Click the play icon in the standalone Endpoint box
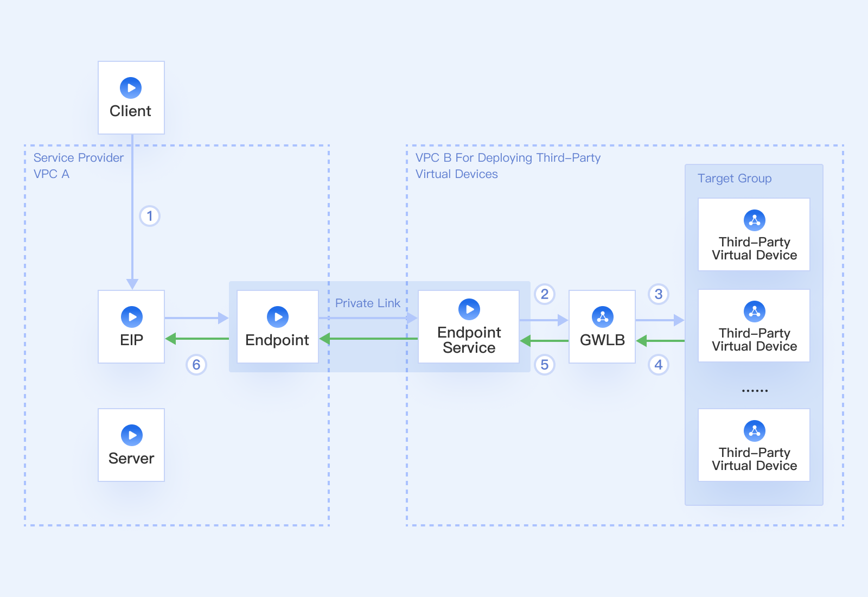The width and height of the screenshot is (868, 597). tap(278, 317)
